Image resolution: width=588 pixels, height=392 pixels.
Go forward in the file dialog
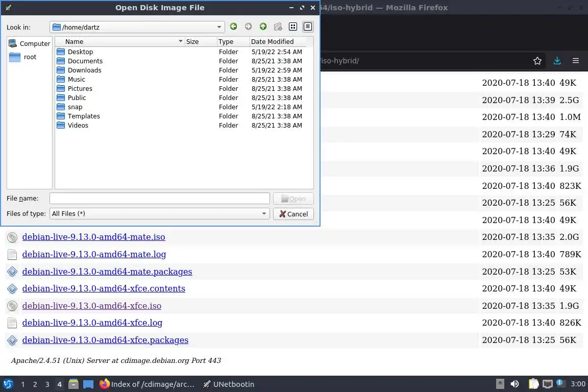[x=248, y=26]
